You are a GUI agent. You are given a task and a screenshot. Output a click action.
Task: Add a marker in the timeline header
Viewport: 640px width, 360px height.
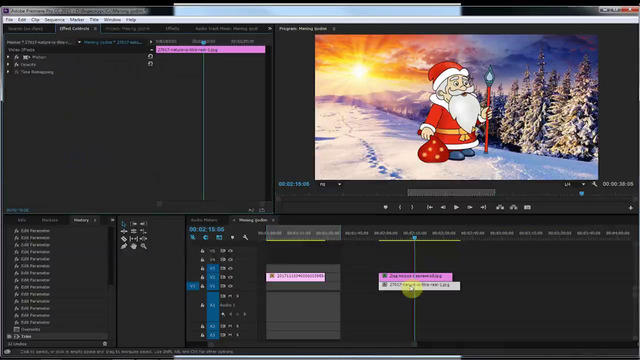232,237
